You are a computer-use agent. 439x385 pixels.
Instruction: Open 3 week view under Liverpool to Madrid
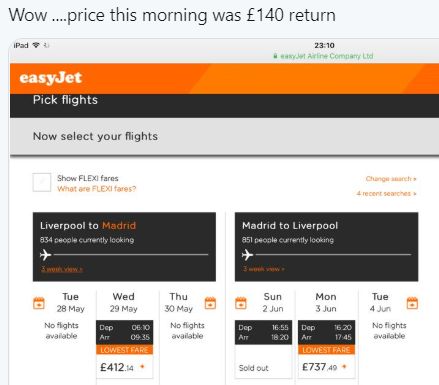pyautogui.click(x=62, y=269)
